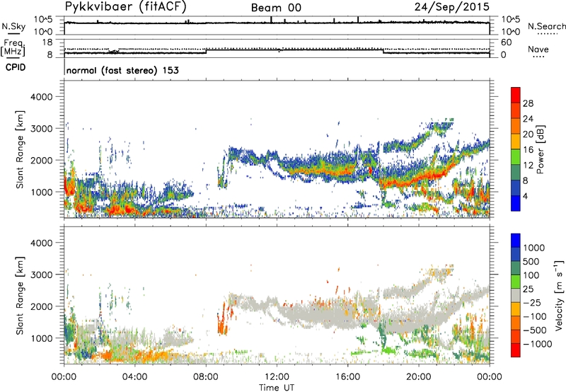This screenshot has height=392, width=566.
Task: Click the "20:00" time tick label
Action: point(419,377)
